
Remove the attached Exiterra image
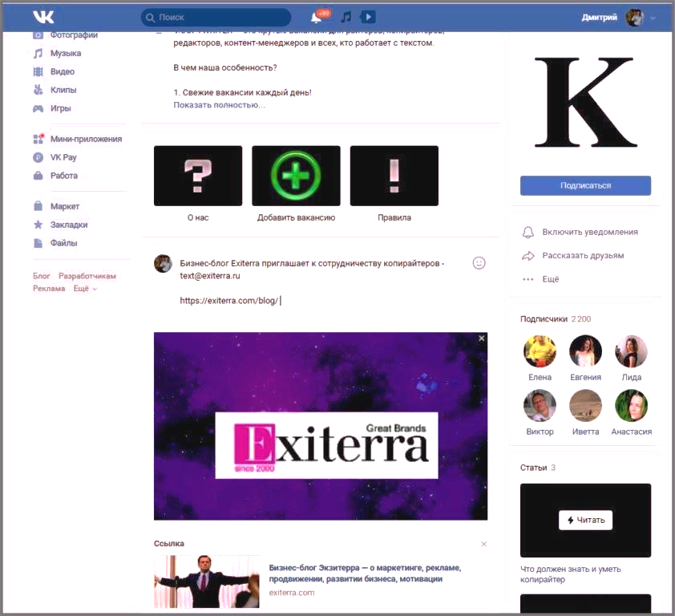(482, 338)
